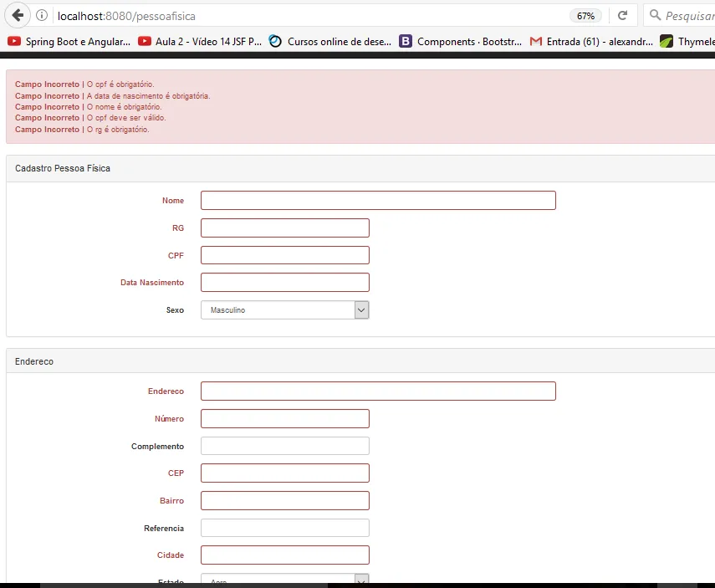Click the Data Nascimento input field
Viewport: 715px width, 588px height.
pyautogui.click(x=285, y=283)
